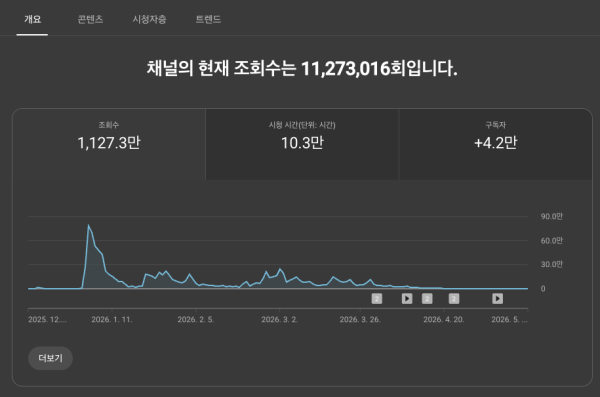Viewport: 600px width, 397px height.
Task: Click the headline showing 11,273,016회
Action: pos(302,69)
